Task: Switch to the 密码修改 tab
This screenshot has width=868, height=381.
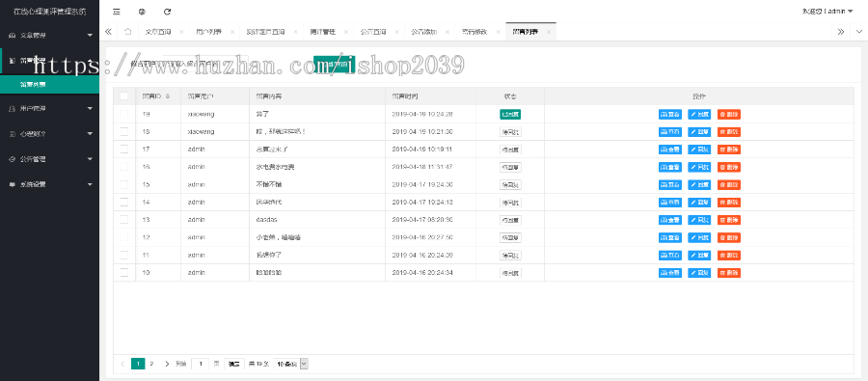Action: pos(475,32)
